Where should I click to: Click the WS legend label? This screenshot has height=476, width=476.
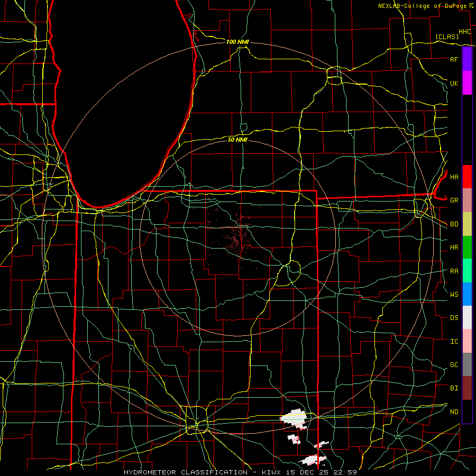tap(454, 294)
